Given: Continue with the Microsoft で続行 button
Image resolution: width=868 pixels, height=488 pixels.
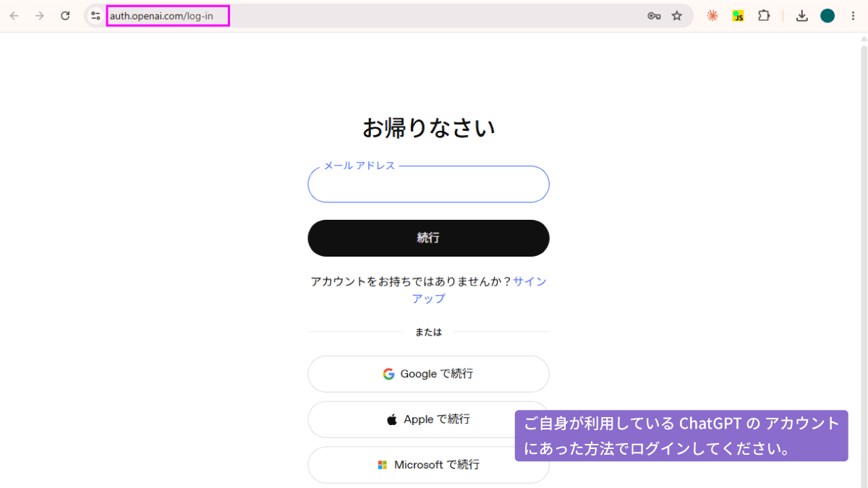Looking at the screenshot, I should [428, 465].
